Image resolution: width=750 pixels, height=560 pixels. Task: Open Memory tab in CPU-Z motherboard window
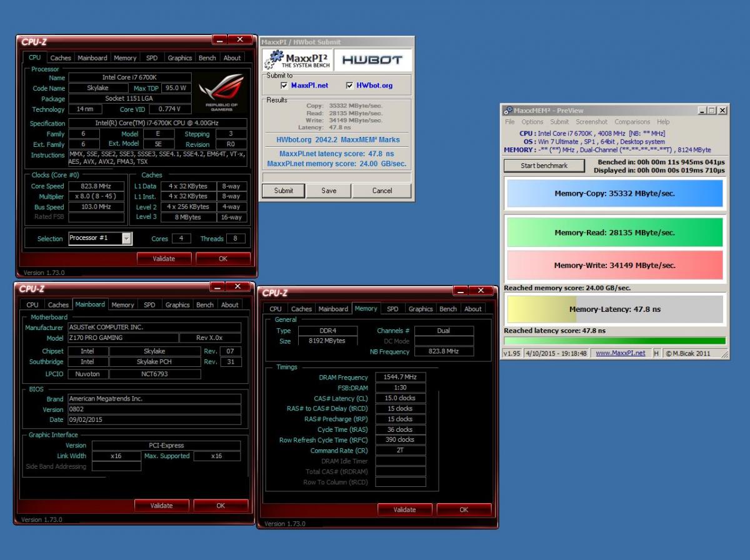click(122, 305)
